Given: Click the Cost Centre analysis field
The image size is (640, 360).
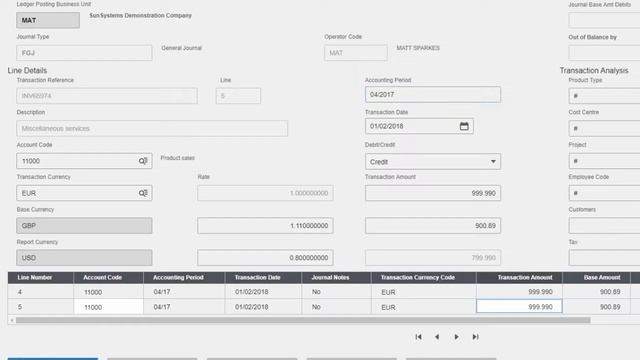Looking at the screenshot, I should coord(604,129).
